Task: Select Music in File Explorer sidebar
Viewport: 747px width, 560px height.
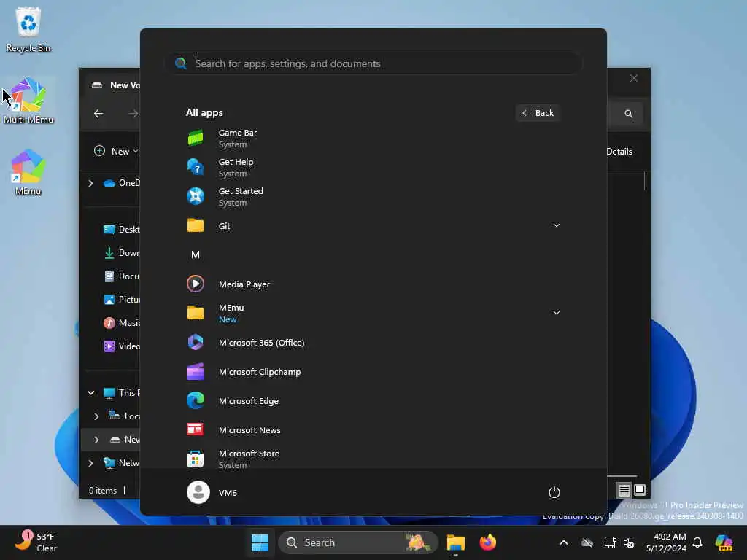Action: [122, 323]
